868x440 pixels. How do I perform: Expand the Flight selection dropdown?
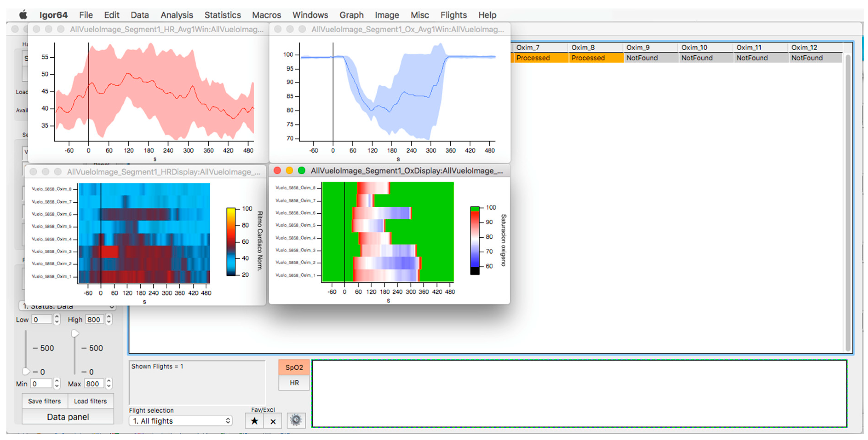click(x=180, y=421)
